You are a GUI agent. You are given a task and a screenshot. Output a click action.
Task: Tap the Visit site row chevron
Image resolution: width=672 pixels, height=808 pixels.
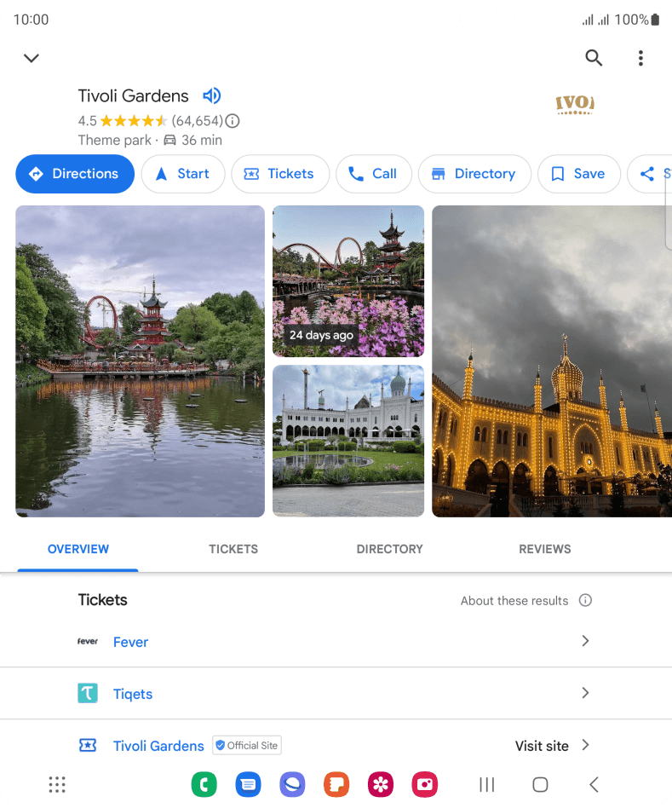(x=585, y=745)
